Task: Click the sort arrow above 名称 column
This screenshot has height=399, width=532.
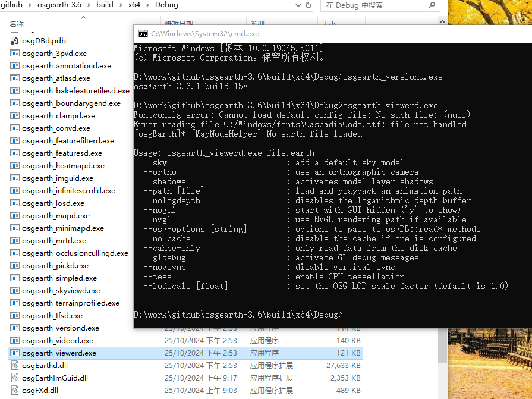Action: coord(83,17)
